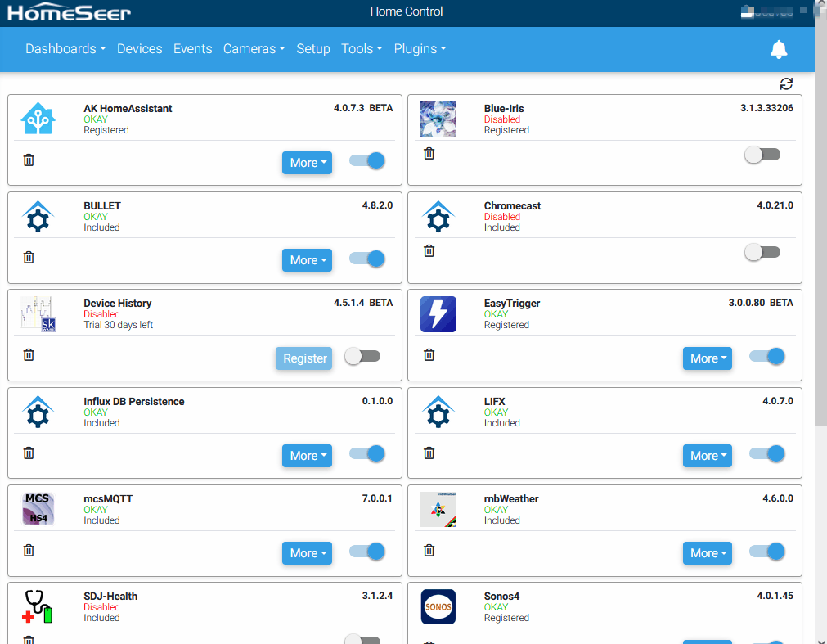Click the Chromecast gear house icon
Screen dimensions: 827x644
pos(438,217)
